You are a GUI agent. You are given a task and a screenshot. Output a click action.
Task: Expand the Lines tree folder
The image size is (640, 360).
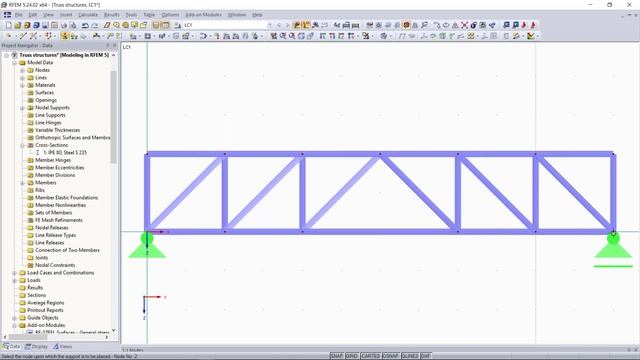point(22,78)
